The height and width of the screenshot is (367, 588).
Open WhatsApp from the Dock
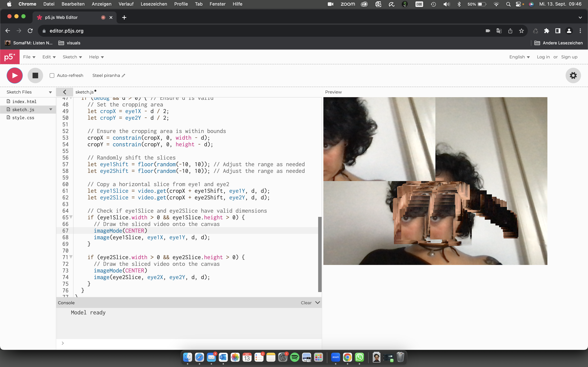tap(359, 357)
